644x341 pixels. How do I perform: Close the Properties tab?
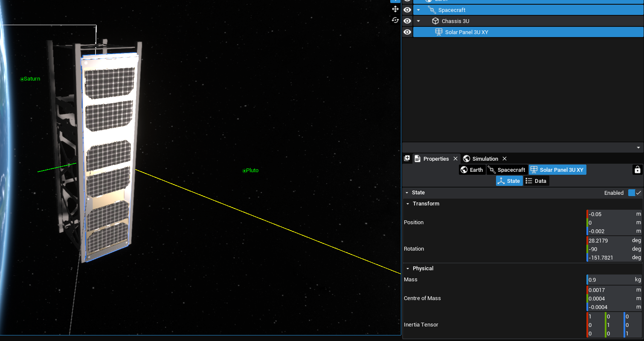click(x=455, y=159)
